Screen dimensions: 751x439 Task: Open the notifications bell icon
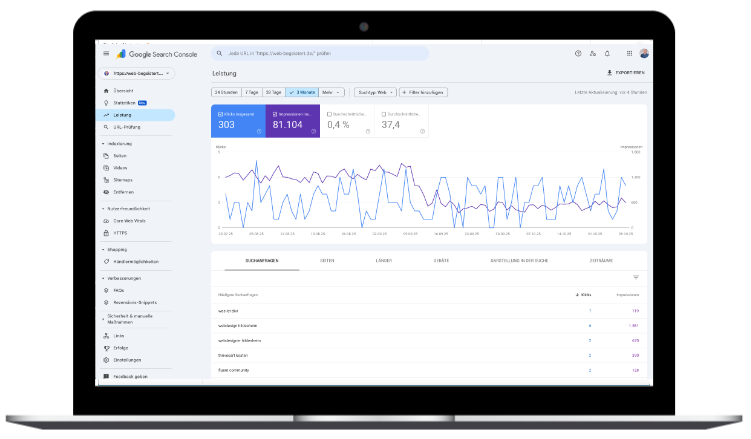point(626,53)
